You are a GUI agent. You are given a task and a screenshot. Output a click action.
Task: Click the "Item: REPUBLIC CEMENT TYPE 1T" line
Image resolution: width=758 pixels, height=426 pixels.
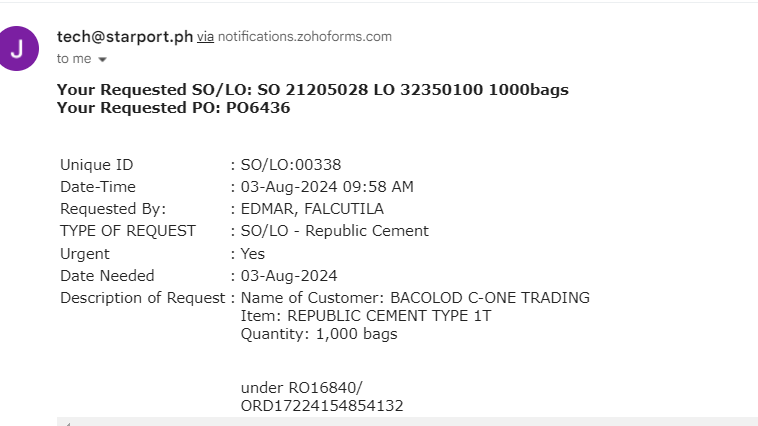pos(366,316)
